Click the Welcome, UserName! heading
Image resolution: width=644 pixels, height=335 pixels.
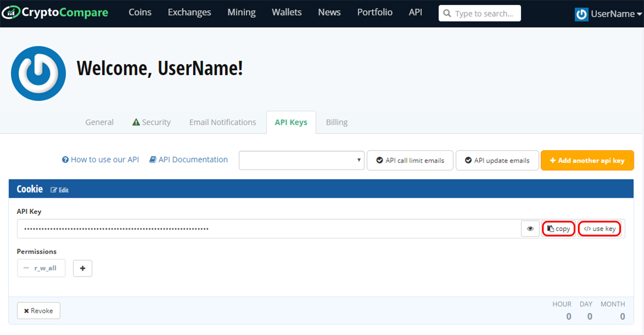(x=160, y=68)
